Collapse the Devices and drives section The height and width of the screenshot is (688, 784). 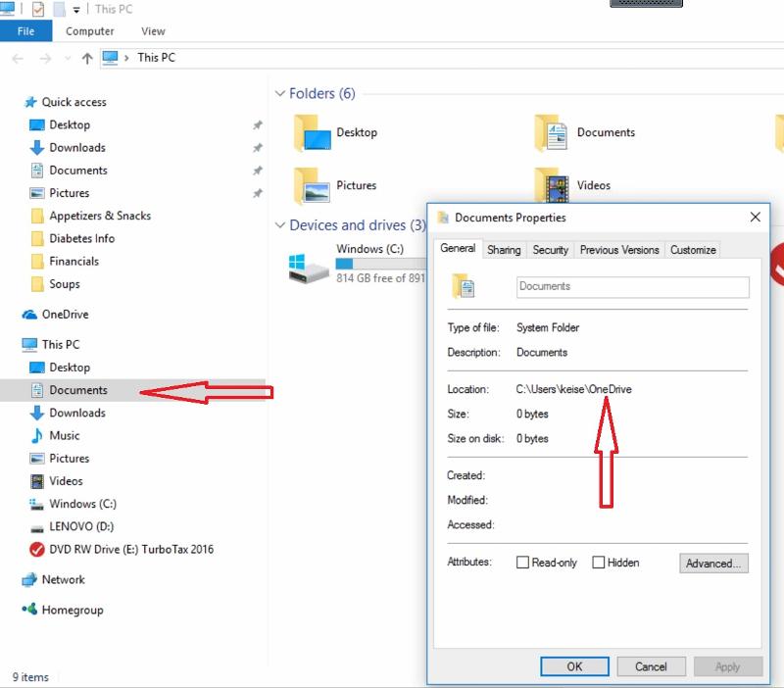(x=280, y=225)
